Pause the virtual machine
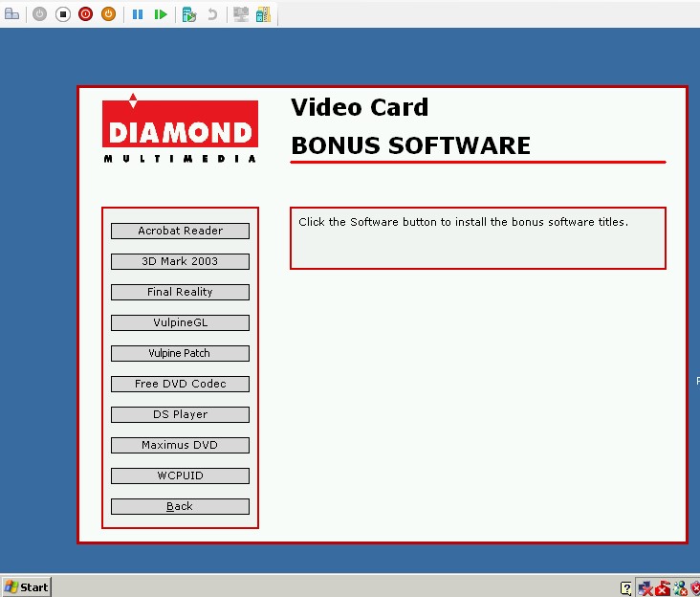700x597 pixels. (138, 14)
